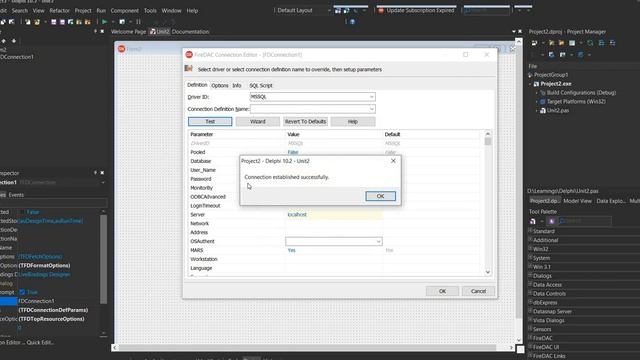The width and height of the screenshot is (640, 360).
Task: Click Revert To Defaults button
Action: click(305, 122)
